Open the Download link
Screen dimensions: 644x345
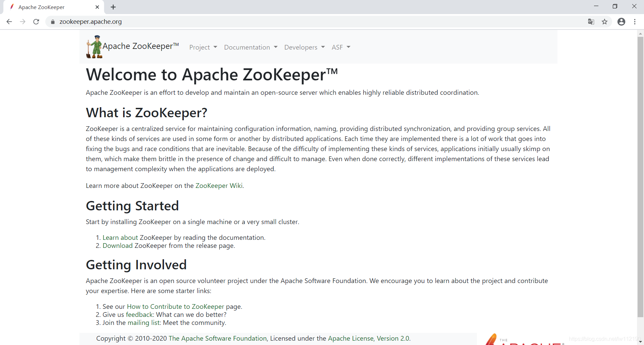(118, 246)
